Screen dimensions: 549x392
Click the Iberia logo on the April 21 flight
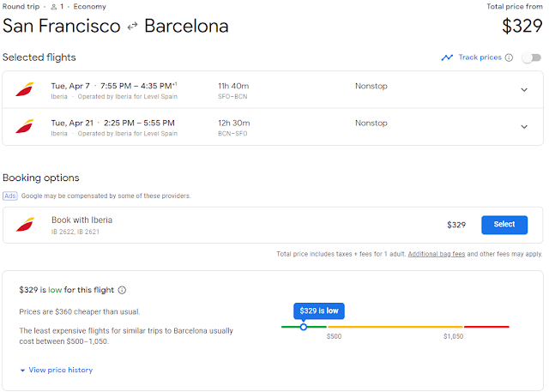[x=24, y=127]
